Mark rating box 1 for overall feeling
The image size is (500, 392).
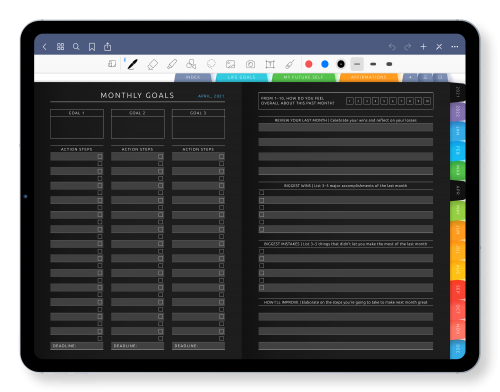pos(350,101)
